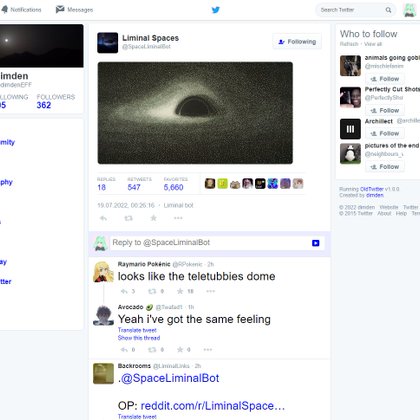Click Translate tweet under Avocado's reply

[137, 330]
